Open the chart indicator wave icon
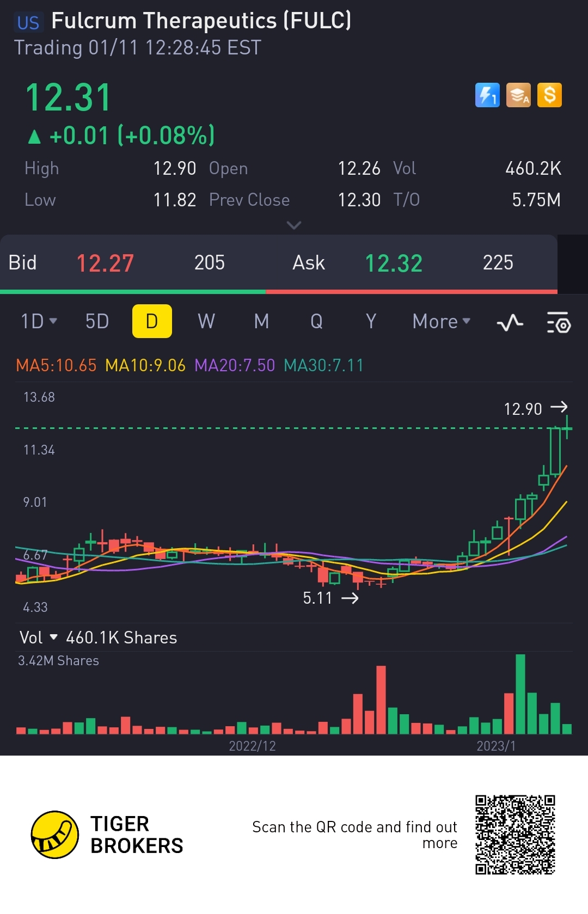Viewport: 588px width, 914px height. click(510, 322)
